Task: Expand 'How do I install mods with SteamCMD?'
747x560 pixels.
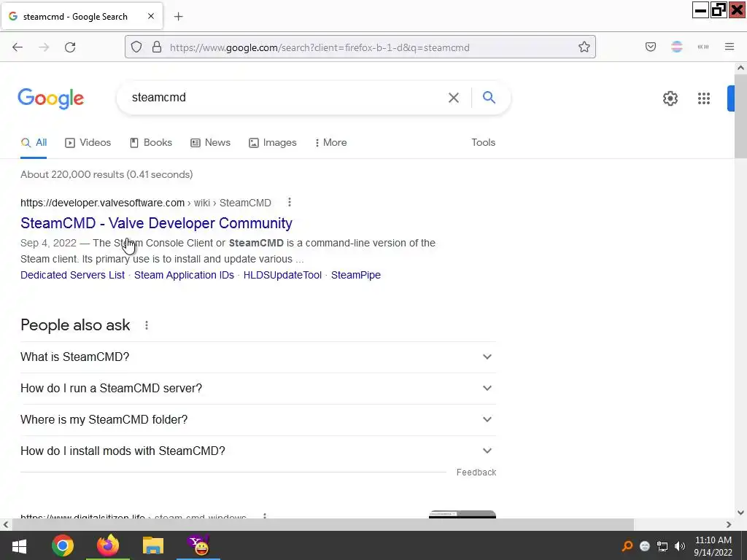Action: (258, 451)
